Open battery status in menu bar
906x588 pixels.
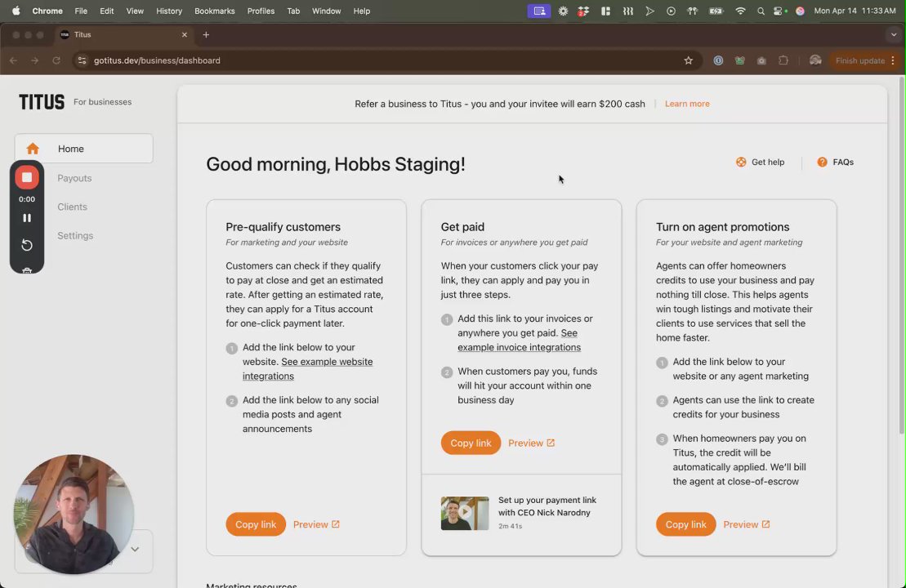point(716,11)
